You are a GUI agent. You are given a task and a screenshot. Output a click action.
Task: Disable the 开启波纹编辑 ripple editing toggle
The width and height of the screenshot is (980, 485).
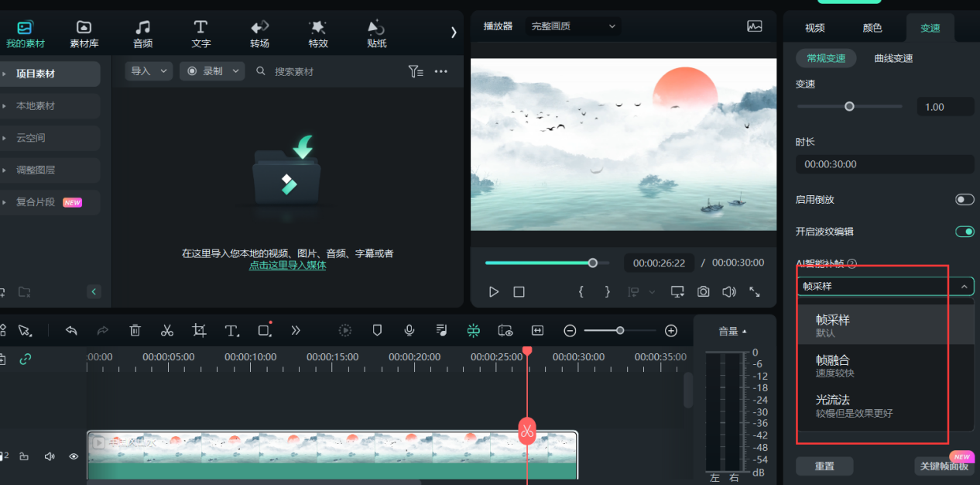[x=965, y=231]
